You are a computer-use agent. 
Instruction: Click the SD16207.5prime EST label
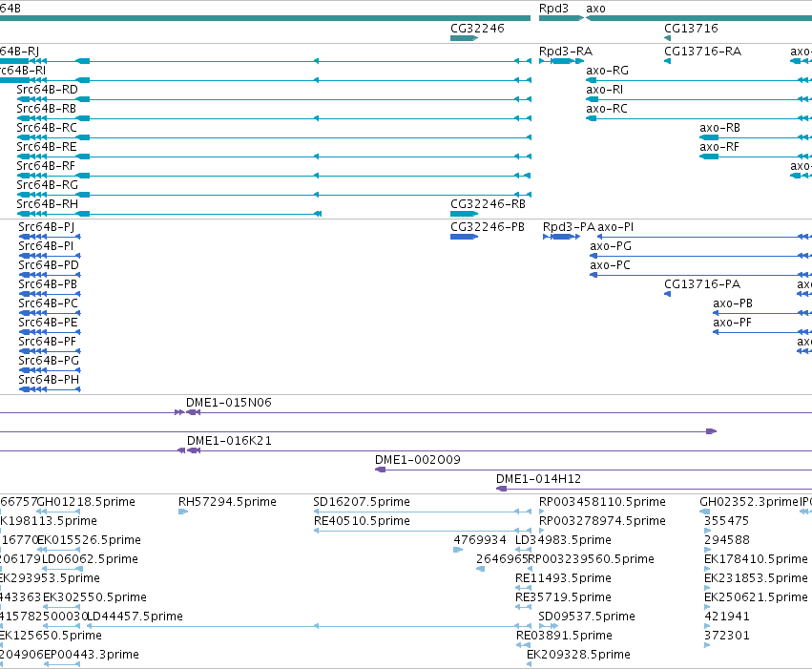[x=362, y=502]
